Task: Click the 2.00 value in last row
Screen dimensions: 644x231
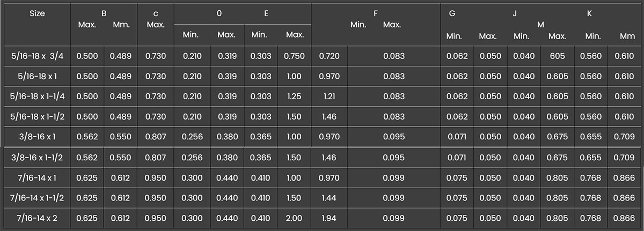Action: click(x=295, y=218)
